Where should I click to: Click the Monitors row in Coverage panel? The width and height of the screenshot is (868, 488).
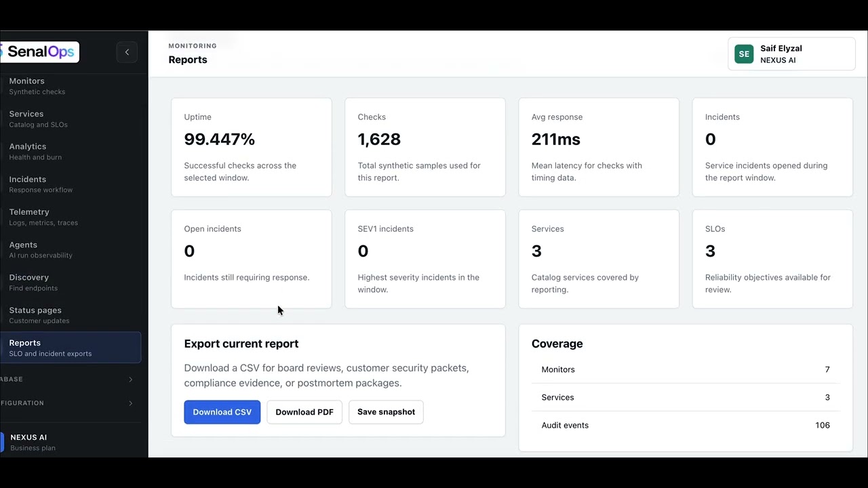pyautogui.click(x=686, y=369)
